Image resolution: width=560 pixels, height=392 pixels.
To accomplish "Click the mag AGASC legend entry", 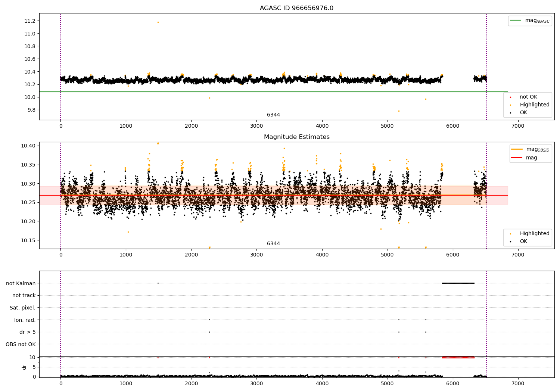I will coord(530,21).
